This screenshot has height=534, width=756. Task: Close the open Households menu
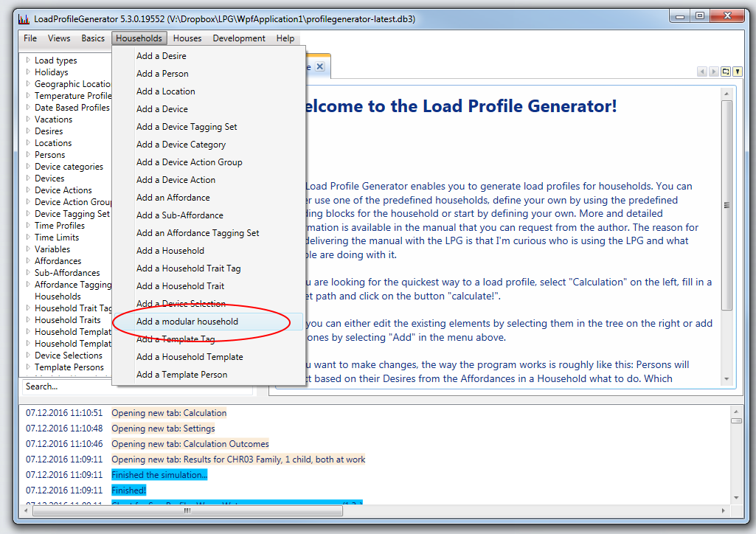(139, 38)
